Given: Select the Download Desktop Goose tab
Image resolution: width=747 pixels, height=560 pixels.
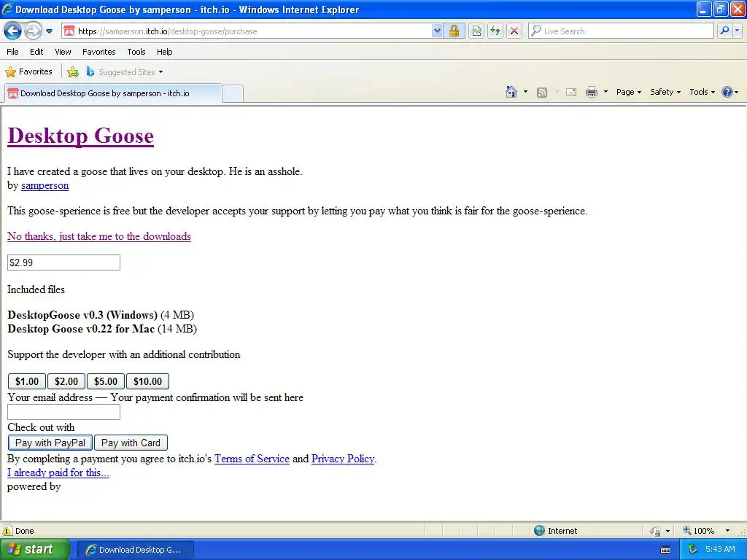Looking at the screenshot, I should coord(113,93).
